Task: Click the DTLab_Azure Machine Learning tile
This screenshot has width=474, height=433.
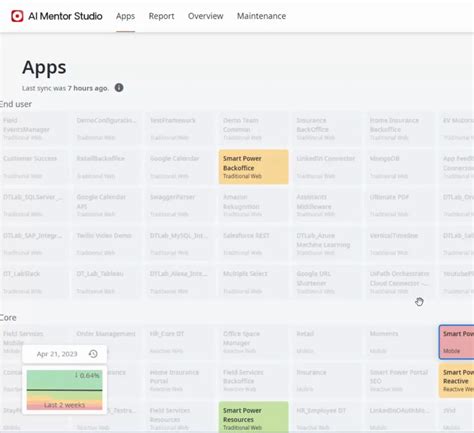Action: [x=327, y=244]
